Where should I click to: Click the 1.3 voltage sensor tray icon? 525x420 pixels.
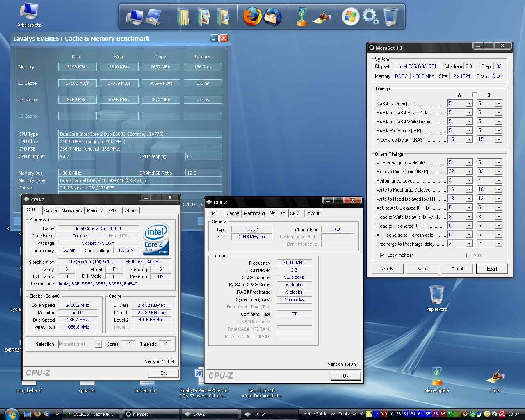pos(369,414)
